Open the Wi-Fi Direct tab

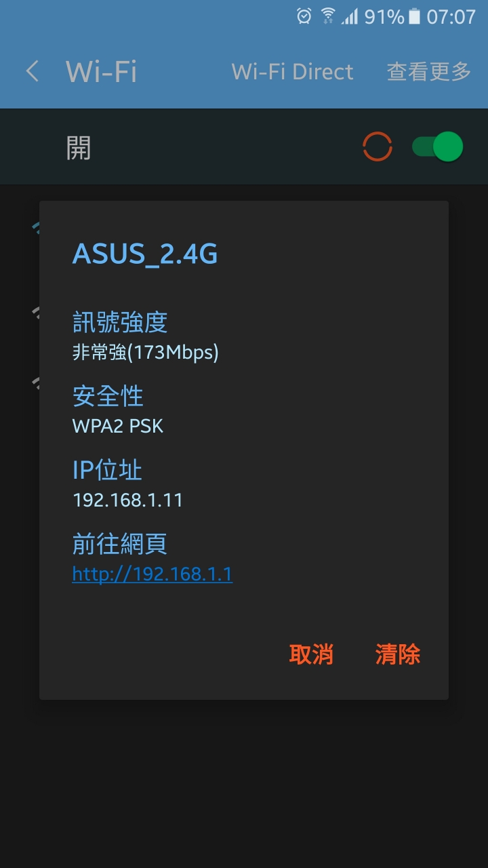(292, 71)
